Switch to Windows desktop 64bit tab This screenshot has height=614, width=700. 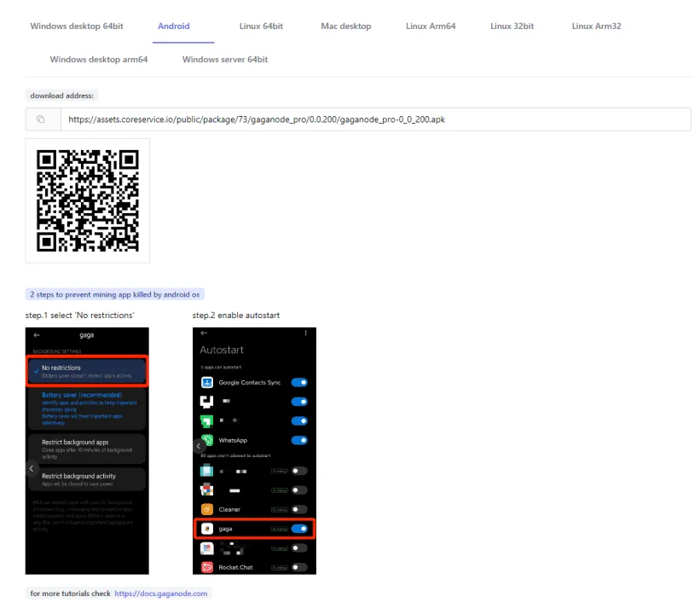tap(77, 26)
